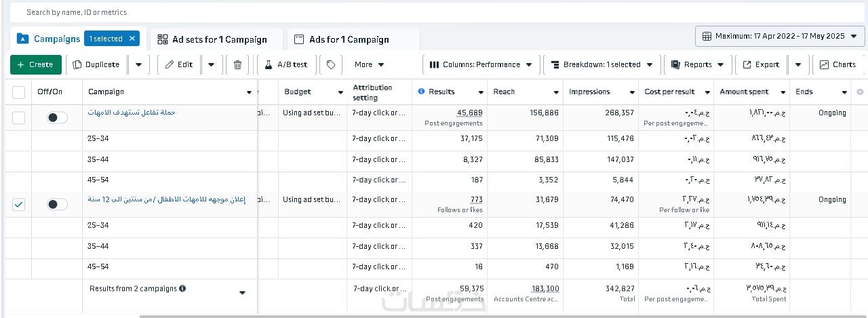Open A/B test with flask icon
Viewport: 868px width, 318px height.
(x=286, y=65)
